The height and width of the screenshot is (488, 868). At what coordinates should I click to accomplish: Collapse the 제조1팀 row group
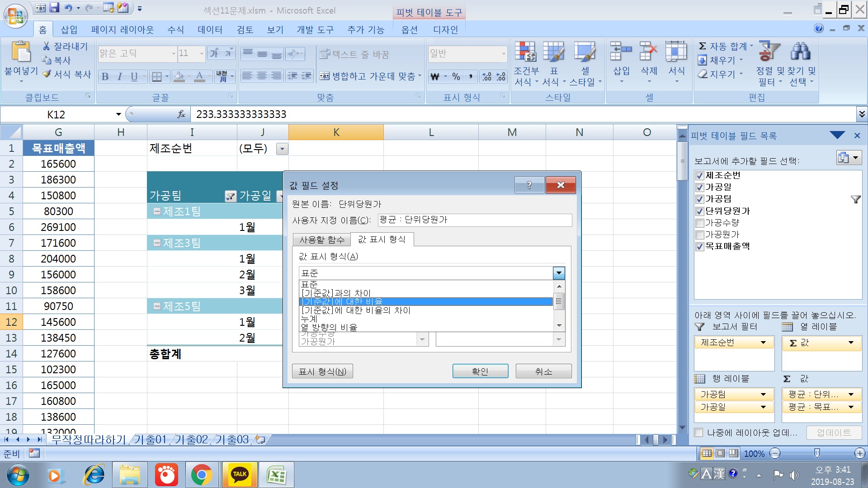pos(157,211)
